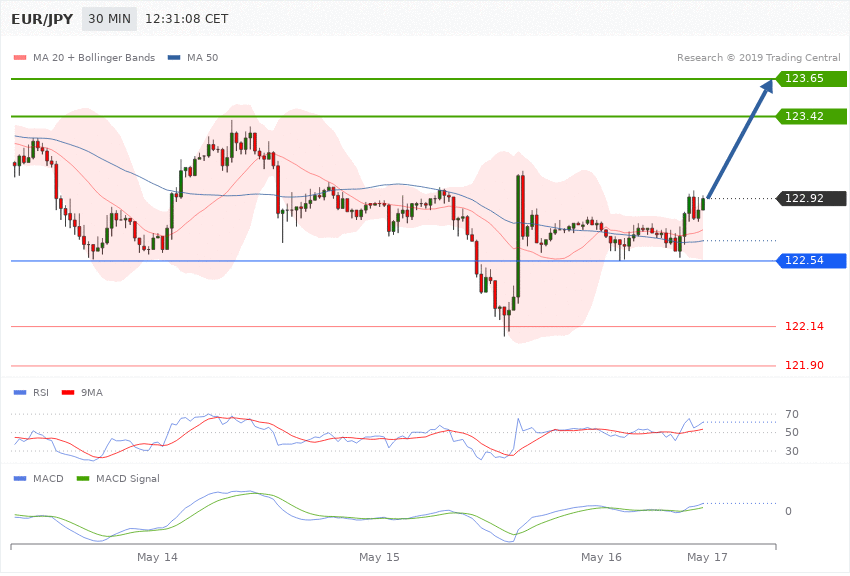Image resolution: width=850 pixels, height=576 pixels.
Task: Click the MA 50 legend label
Action: click(x=202, y=57)
